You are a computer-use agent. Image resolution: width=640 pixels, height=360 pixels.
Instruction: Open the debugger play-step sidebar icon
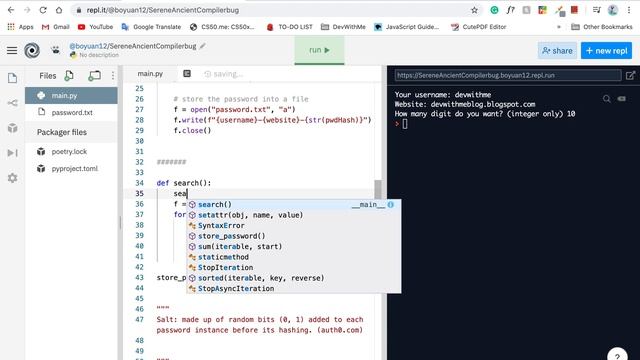tap(12, 153)
